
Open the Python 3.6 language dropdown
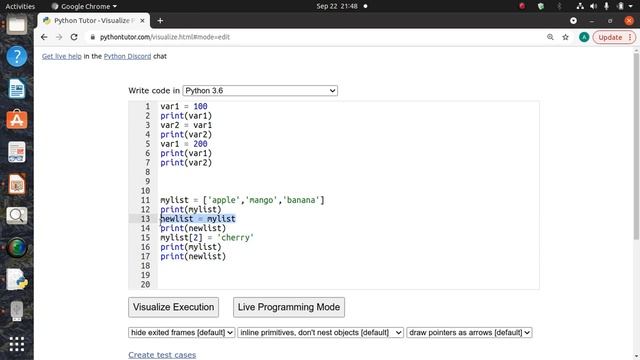[260, 91]
